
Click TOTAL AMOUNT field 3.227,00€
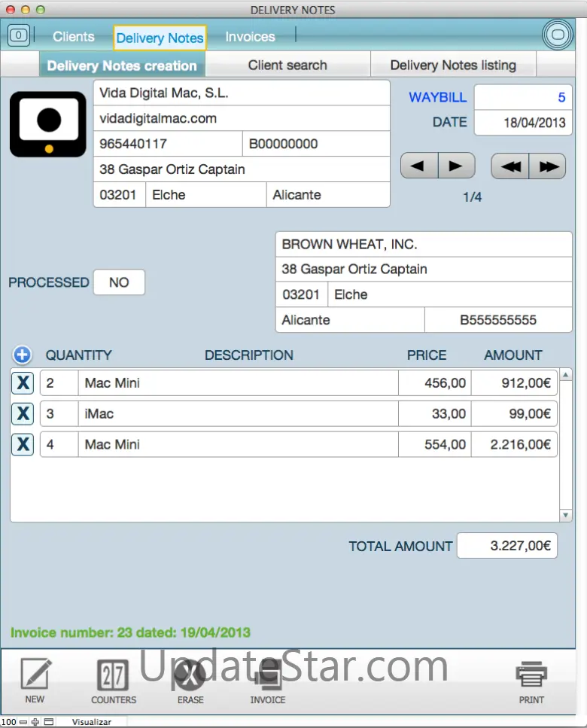click(x=507, y=546)
